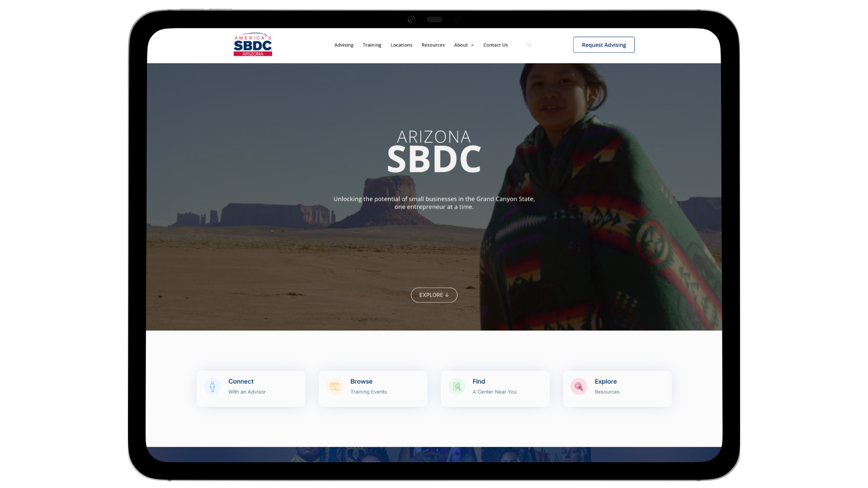Select Resources in the navigation bar
The height and width of the screenshot is (488, 868).
click(433, 45)
